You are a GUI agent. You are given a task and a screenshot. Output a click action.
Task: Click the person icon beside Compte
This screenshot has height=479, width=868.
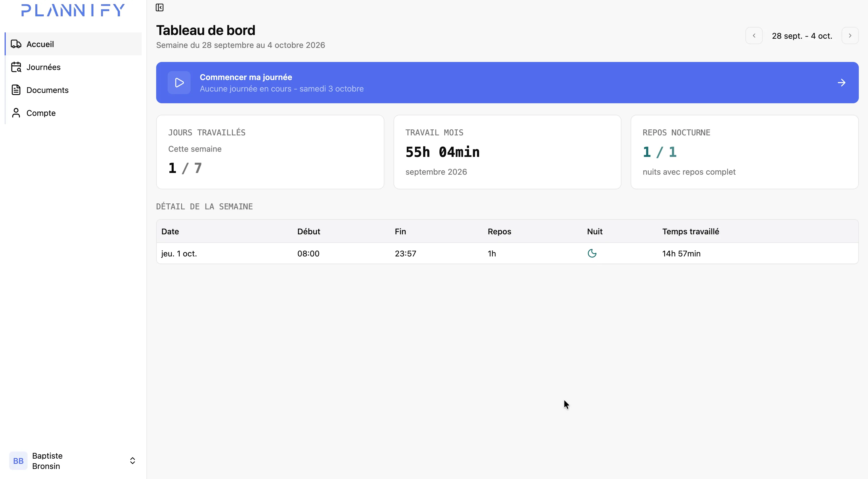(16, 113)
